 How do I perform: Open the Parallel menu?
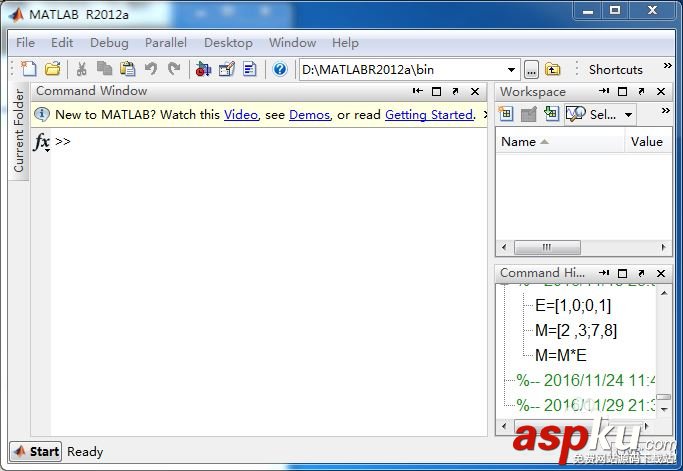166,43
